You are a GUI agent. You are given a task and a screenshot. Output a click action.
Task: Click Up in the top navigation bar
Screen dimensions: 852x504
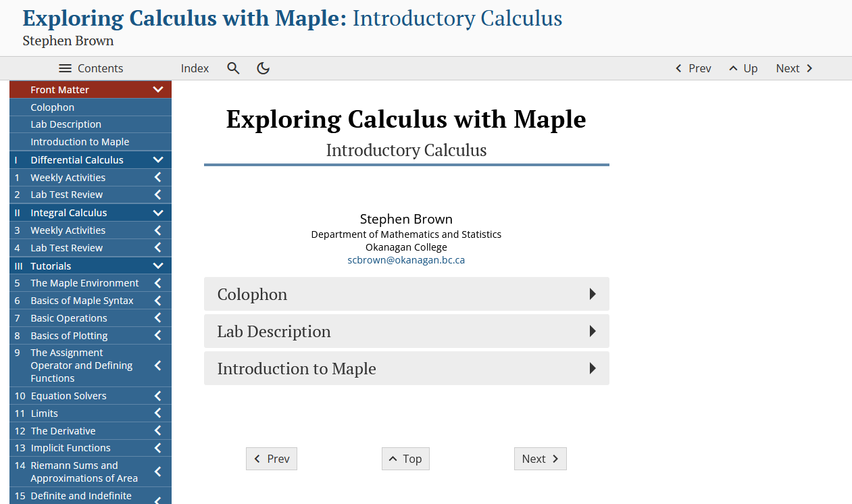pos(743,68)
